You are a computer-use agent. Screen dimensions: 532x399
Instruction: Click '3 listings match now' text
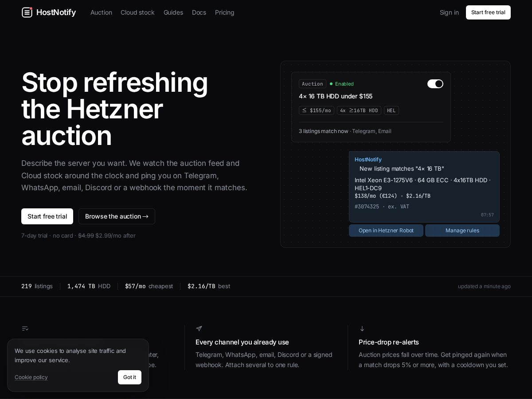tap(324, 131)
